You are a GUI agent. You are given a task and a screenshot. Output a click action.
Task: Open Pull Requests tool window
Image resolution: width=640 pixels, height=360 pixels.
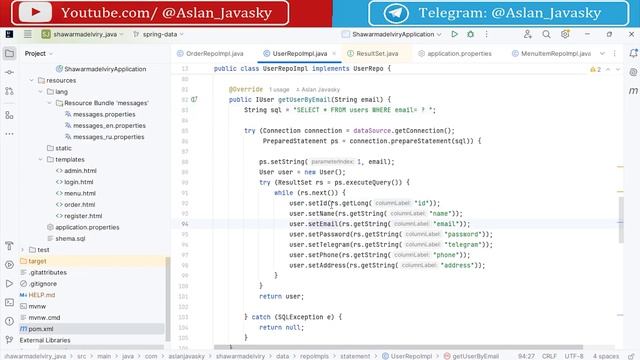click(x=9, y=91)
